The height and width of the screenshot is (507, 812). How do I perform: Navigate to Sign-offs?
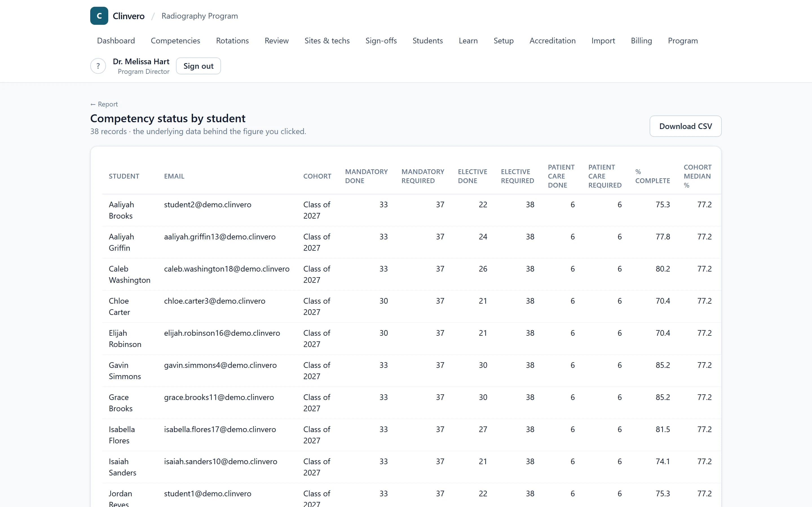coord(381,41)
